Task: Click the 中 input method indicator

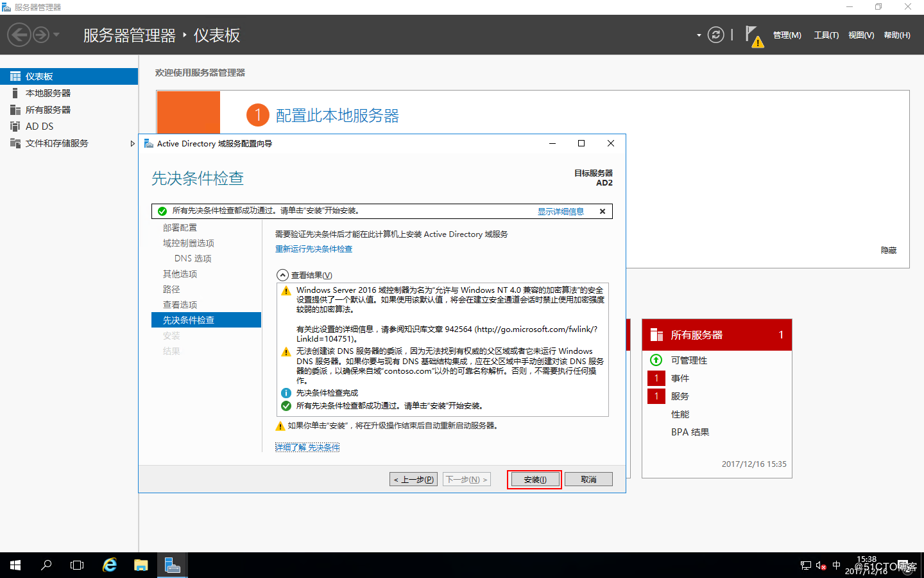Action: (x=836, y=565)
